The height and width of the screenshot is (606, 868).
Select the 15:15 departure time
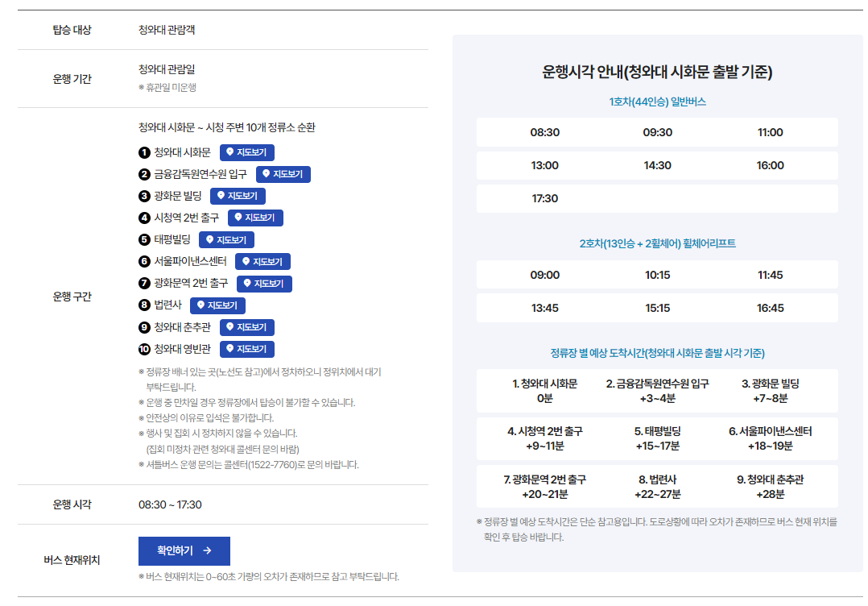[657, 308]
